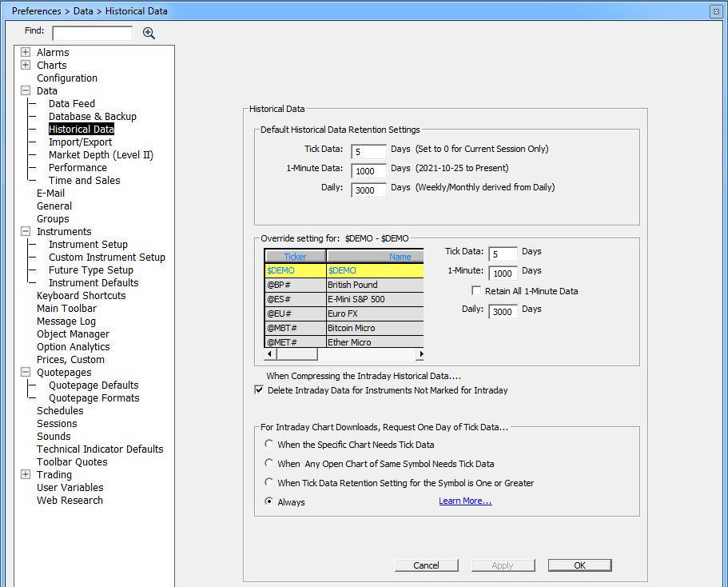Viewport: 728px width, 587px height.
Task: Collapse the Quotepages tree node
Action: (x=26, y=373)
